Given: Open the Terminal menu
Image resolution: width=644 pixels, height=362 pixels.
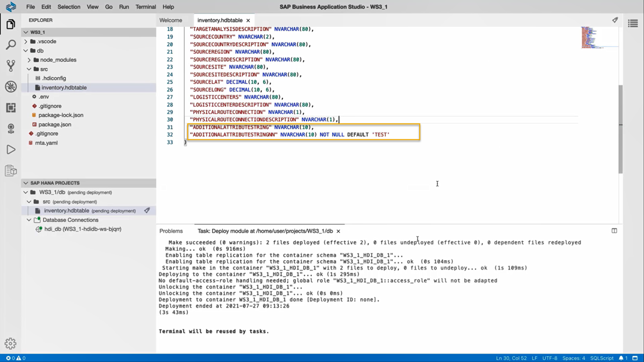Looking at the screenshot, I should [x=145, y=7].
